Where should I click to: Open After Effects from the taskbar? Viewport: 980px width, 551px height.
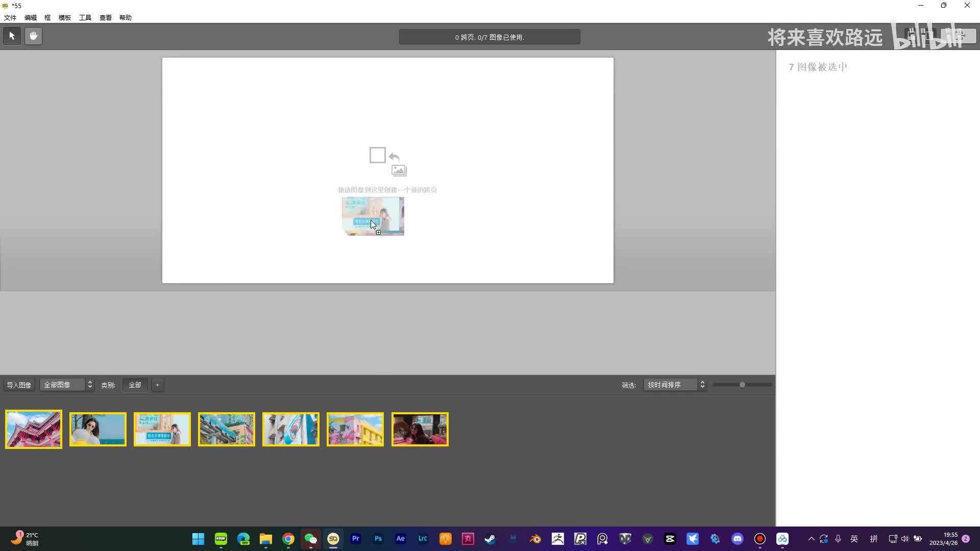[x=401, y=539]
